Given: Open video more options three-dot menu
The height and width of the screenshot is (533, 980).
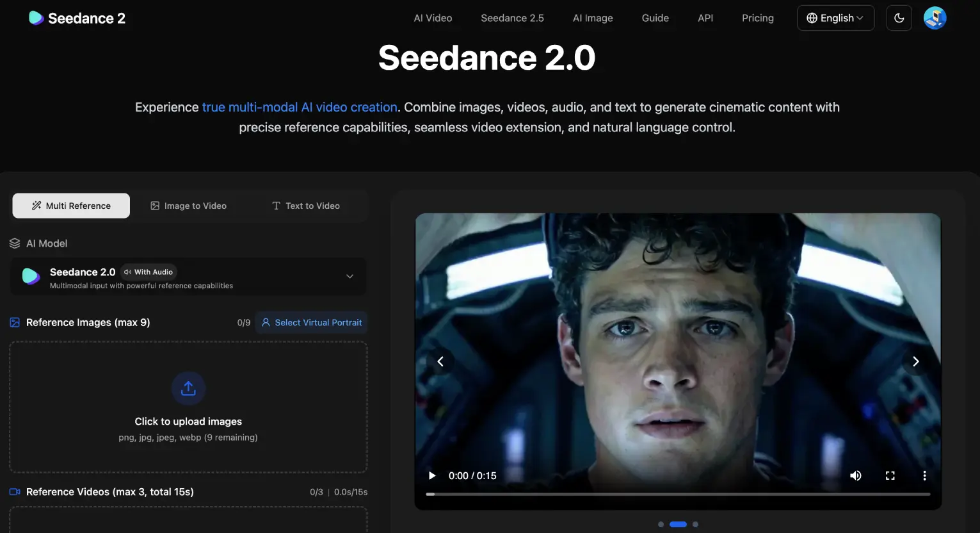Looking at the screenshot, I should click(x=924, y=475).
